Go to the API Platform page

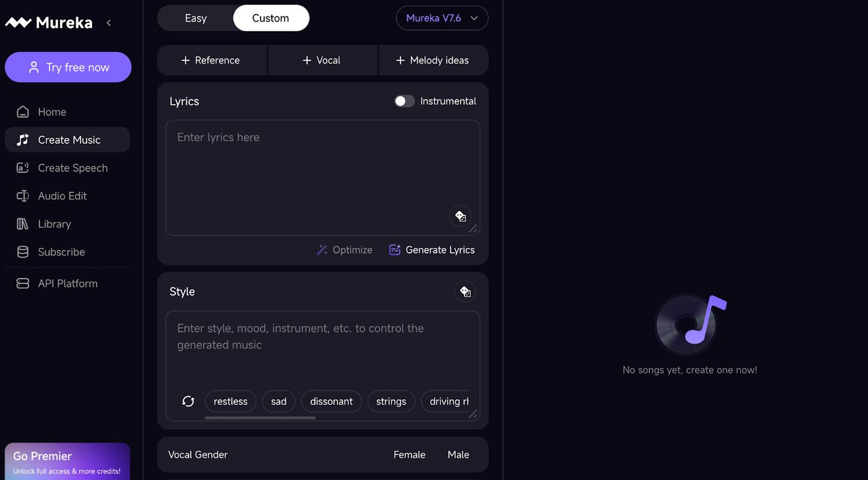pyautogui.click(x=67, y=283)
